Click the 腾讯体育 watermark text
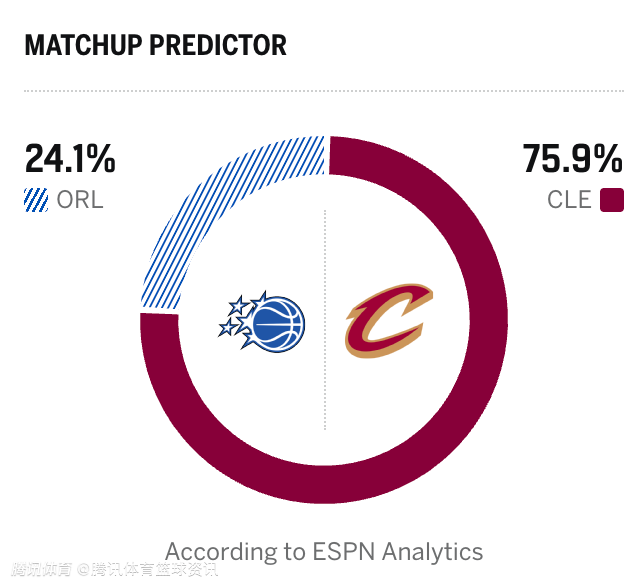Image resolution: width=642 pixels, height=586 pixels. point(40,570)
